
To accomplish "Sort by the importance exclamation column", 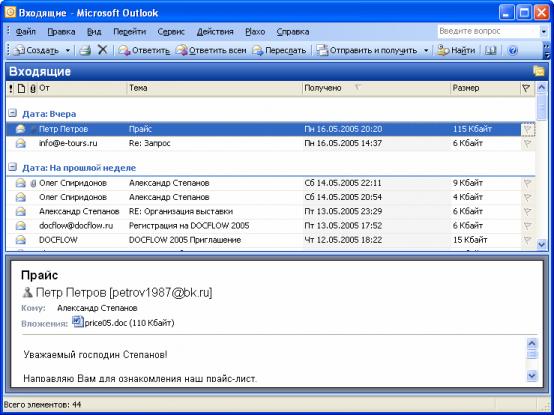I will coord(11,88).
